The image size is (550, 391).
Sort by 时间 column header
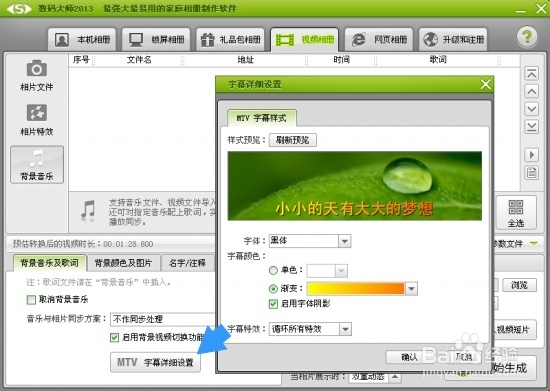341,60
